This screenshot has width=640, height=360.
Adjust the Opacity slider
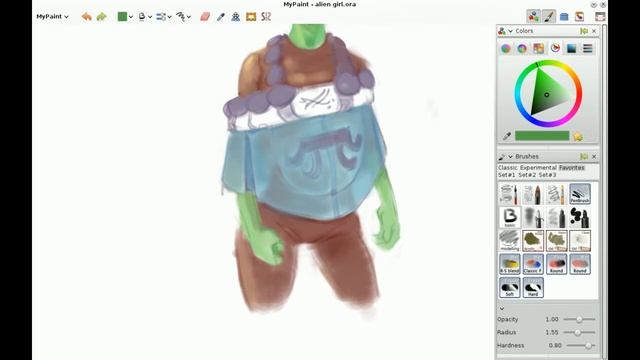point(579,319)
